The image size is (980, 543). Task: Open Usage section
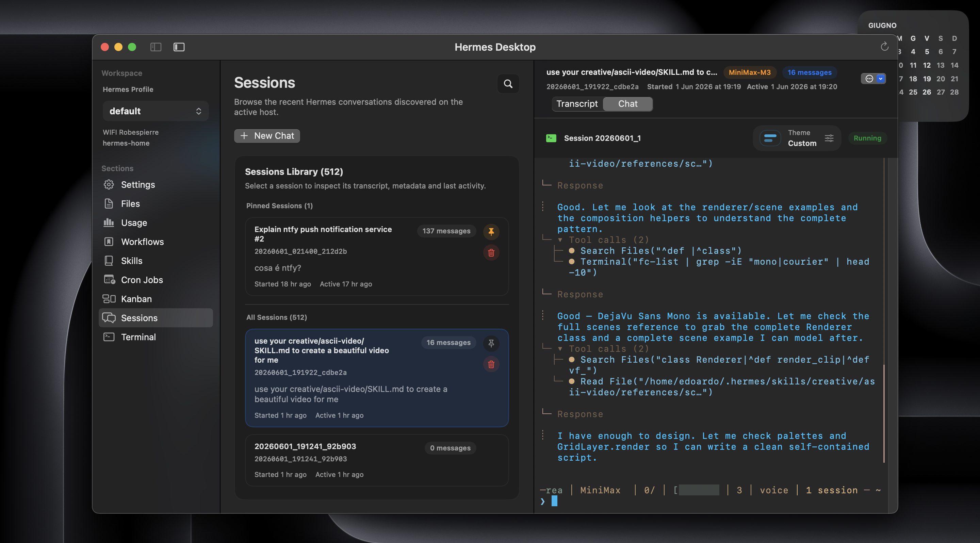tap(156, 223)
